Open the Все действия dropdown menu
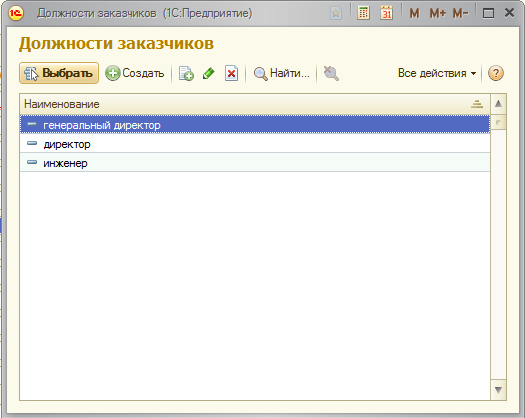This screenshot has height=418, width=525. (437, 73)
